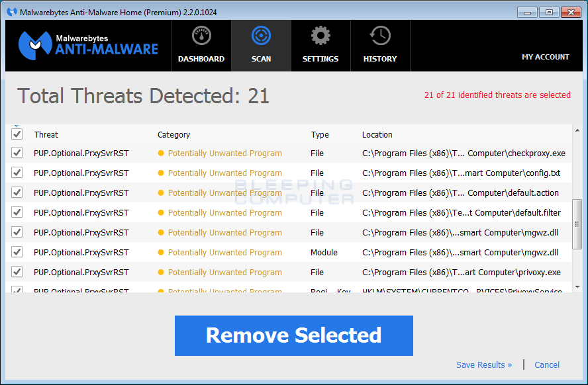Select the checkproxy.exe location text

(x=464, y=153)
